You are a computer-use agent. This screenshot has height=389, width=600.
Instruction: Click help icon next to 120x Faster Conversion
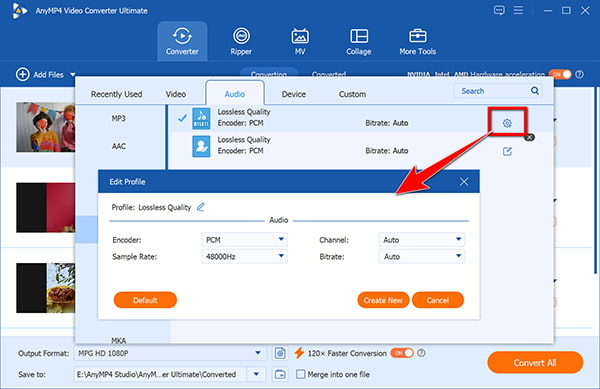click(421, 353)
